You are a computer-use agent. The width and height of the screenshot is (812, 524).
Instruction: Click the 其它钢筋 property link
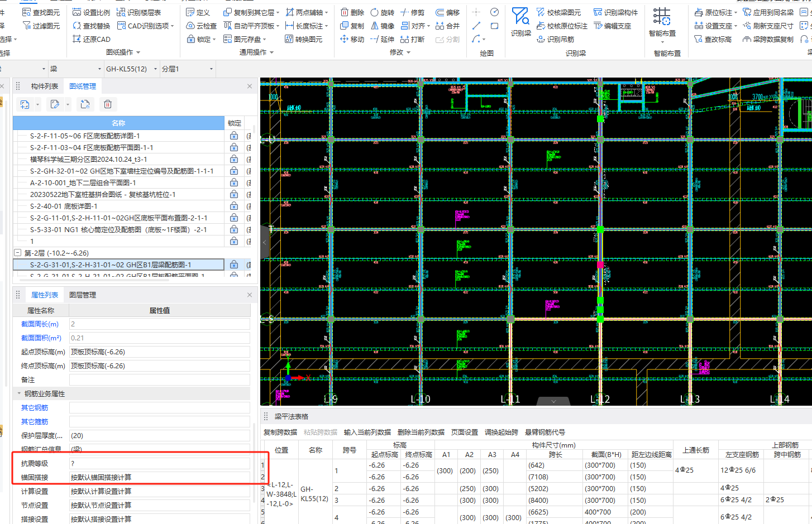pos(35,408)
